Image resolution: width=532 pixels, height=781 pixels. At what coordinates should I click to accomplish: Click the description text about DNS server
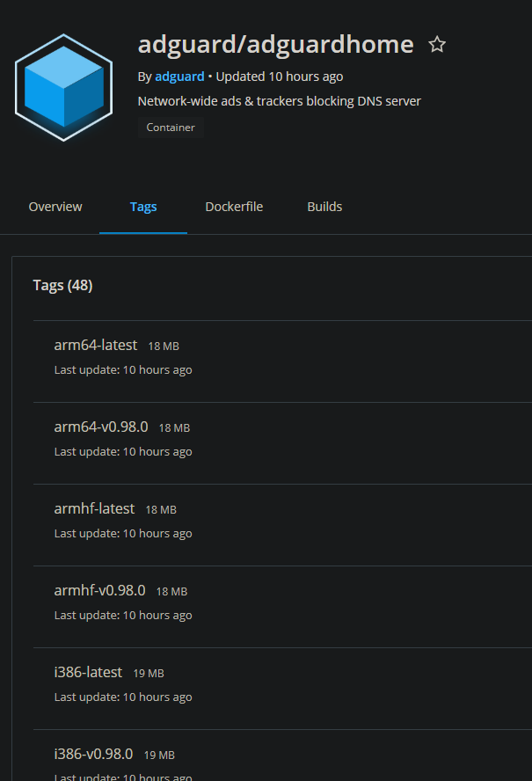click(x=278, y=100)
